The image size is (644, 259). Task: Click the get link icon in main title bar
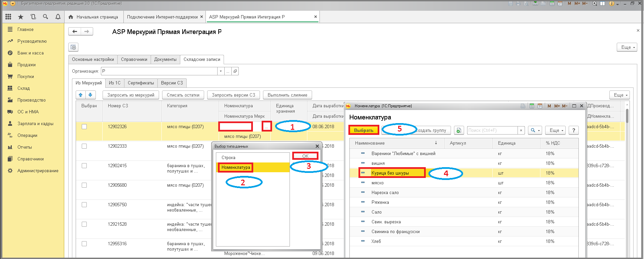coord(535,3)
